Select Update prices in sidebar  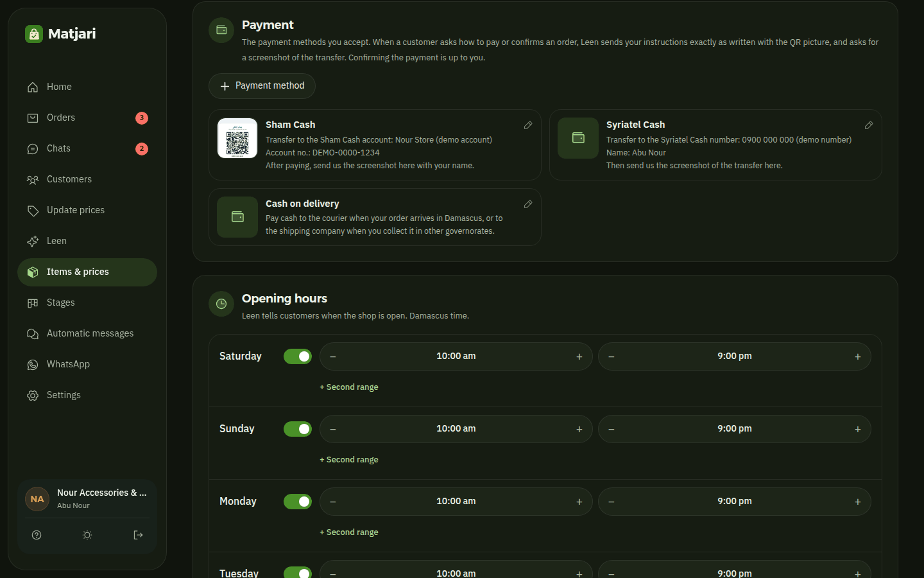[x=87, y=210]
